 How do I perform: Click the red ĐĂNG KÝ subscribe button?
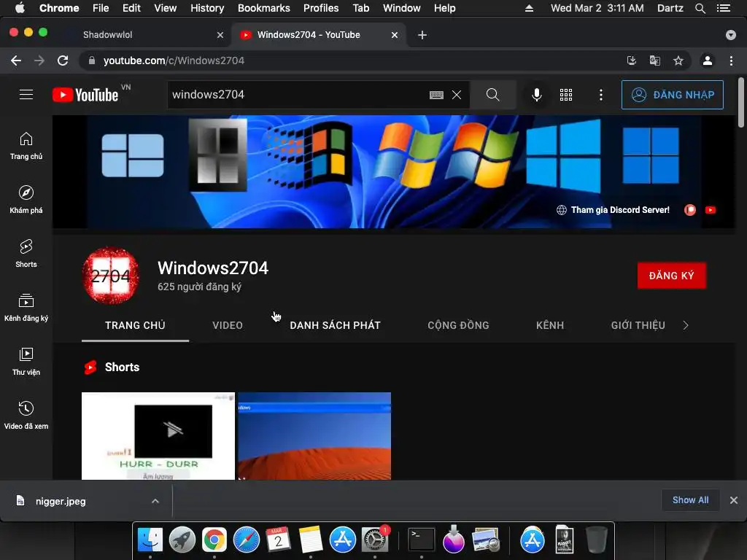672,276
